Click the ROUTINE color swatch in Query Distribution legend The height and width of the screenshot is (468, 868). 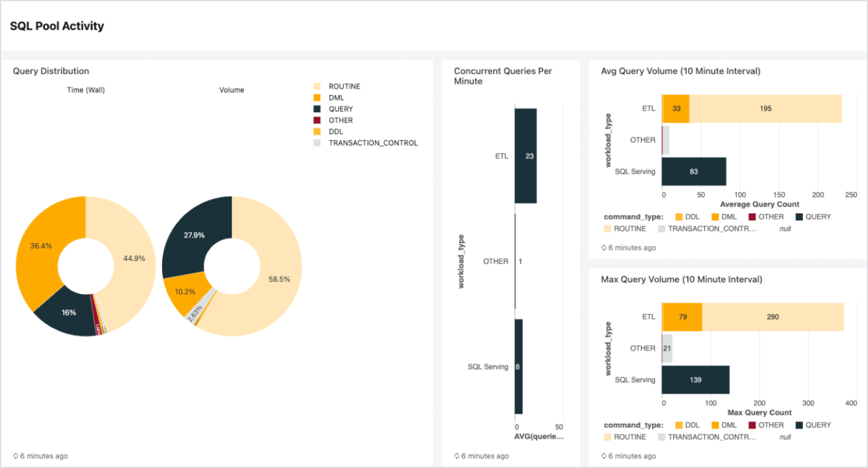tap(318, 86)
